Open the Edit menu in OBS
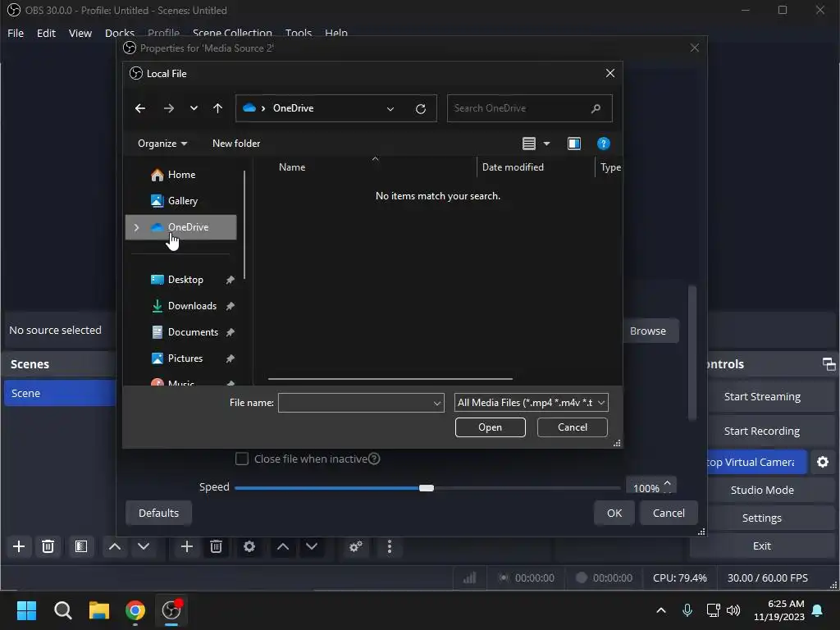 click(x=46, y=33)
